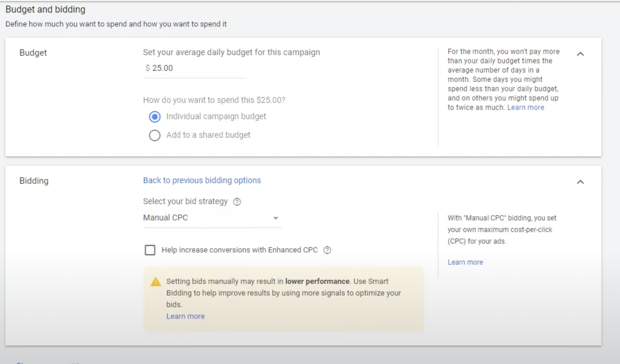
Task: Click the Select your bid strategy label
Action: (185, 201)
